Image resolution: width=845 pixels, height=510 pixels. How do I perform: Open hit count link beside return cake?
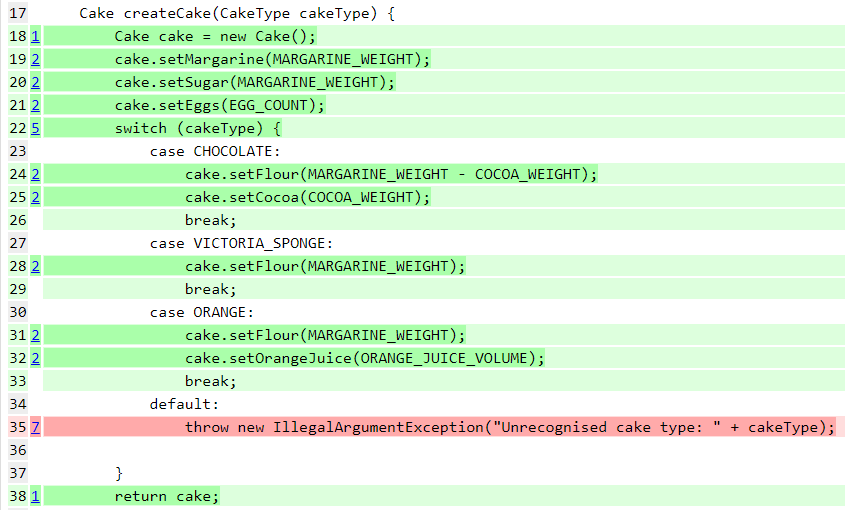(35, 496)
